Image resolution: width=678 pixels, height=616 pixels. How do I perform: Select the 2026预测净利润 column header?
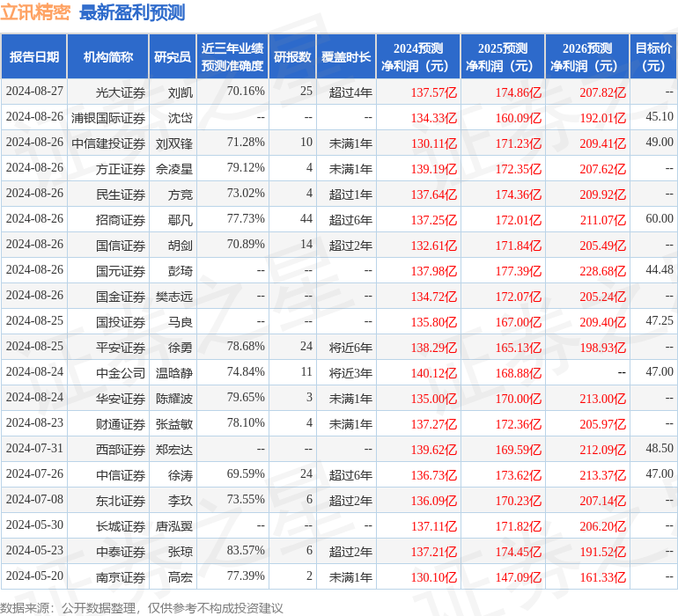587,56
